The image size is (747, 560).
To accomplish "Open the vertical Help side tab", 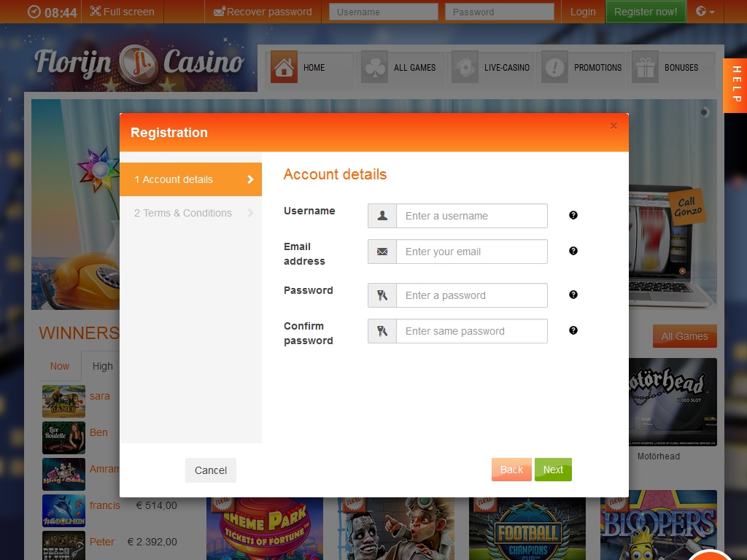I will point(735,85).
